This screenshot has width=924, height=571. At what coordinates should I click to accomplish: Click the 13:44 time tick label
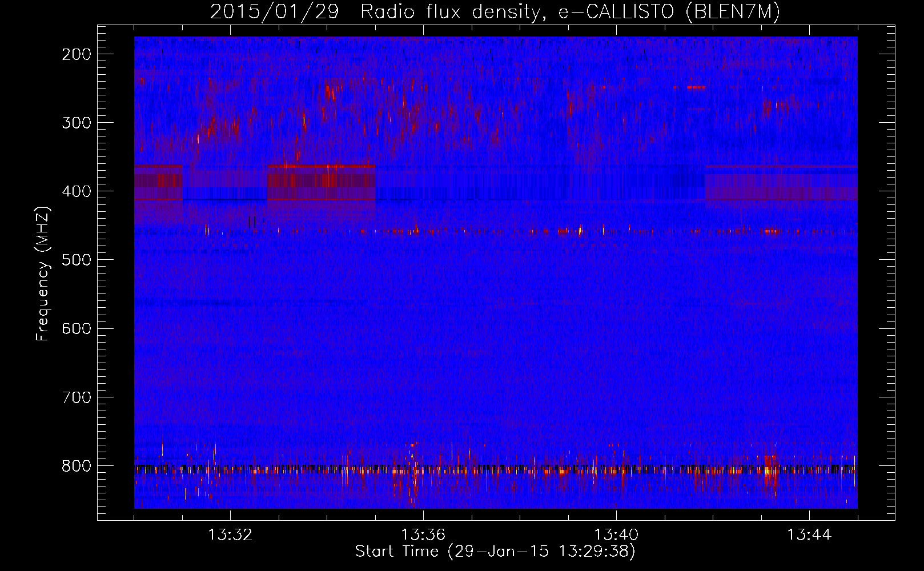click(809, 535)
